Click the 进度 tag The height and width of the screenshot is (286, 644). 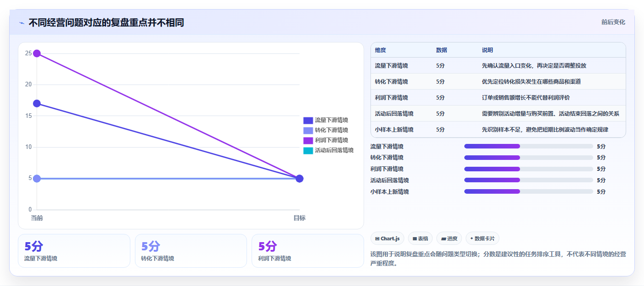[x=449, y=238]
